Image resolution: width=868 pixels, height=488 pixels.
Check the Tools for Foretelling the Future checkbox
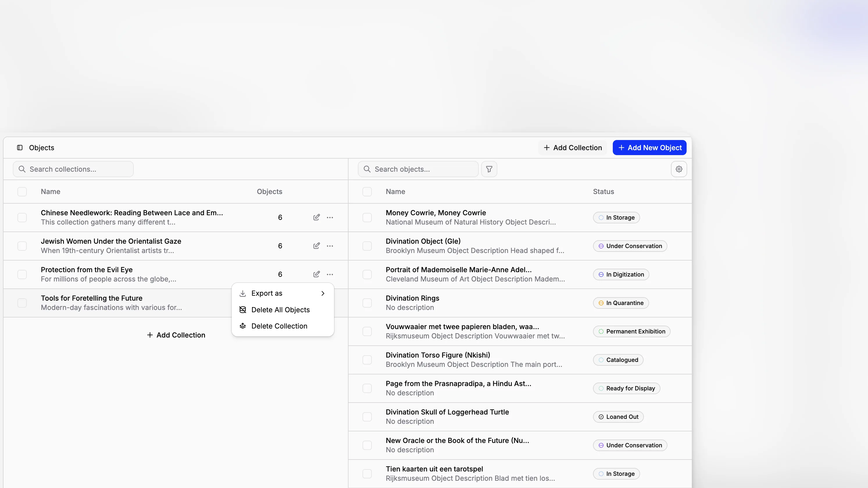[22, 303]
